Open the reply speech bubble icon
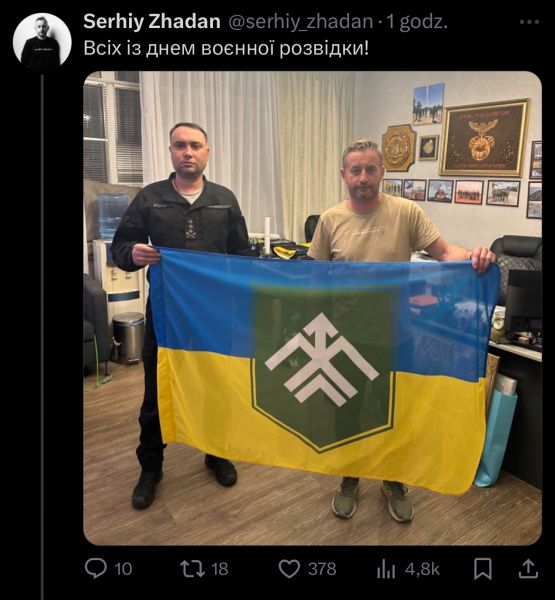Viewport: 555px width, 600px height. (x=95, y=568)
